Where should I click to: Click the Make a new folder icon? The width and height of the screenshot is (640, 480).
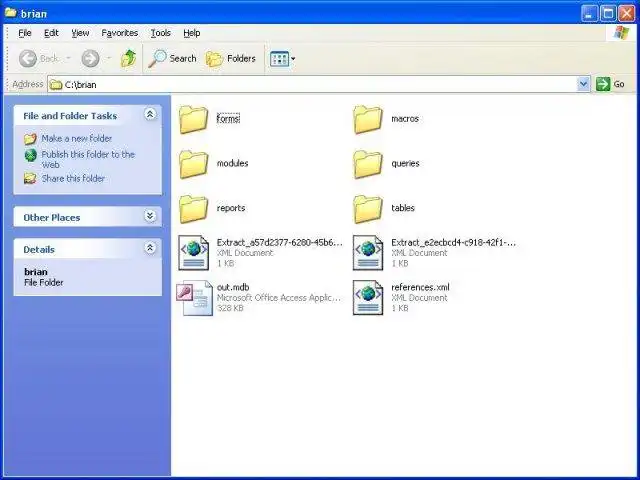click(30, 139)
